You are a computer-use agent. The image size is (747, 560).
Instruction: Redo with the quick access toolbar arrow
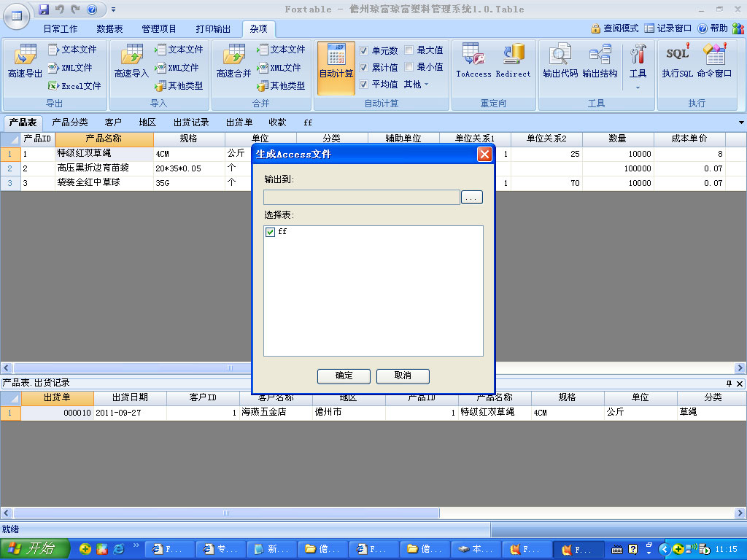point(75,9)
